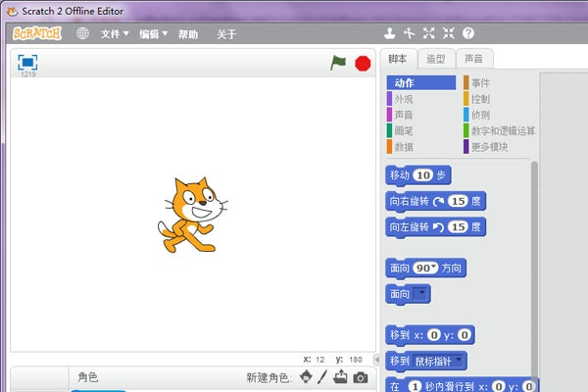
Task: Paint a new sprite with the brush icon
Action: coord(322,377)
